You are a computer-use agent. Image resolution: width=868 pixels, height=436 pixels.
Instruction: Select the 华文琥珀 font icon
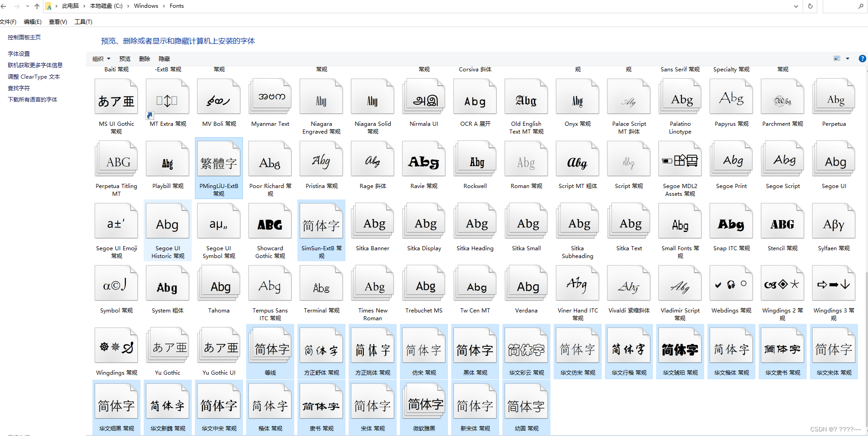tap(680, 346)
